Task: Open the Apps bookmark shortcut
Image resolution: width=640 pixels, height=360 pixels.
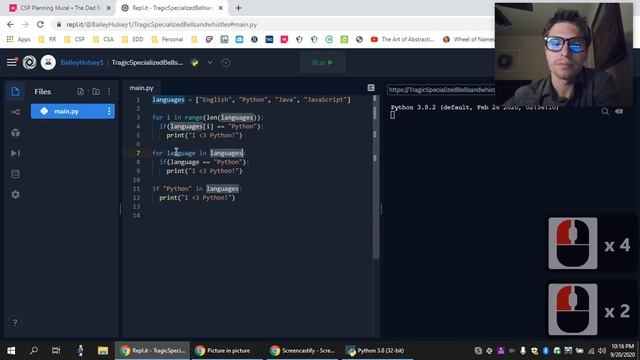Action: tap(19, 39)
